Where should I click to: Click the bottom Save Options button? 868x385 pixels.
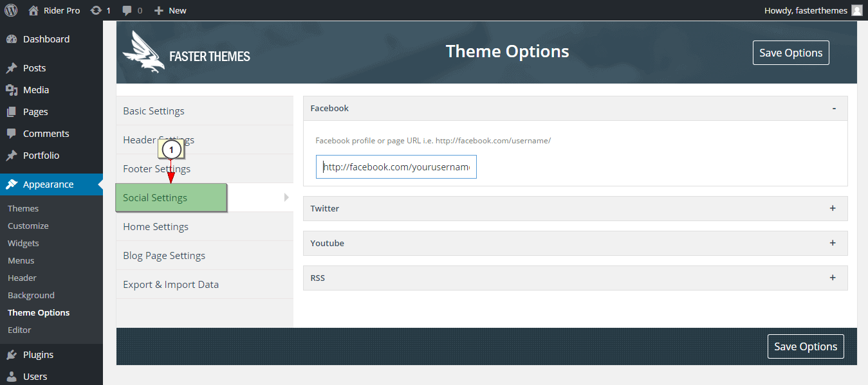click(806, 346)
